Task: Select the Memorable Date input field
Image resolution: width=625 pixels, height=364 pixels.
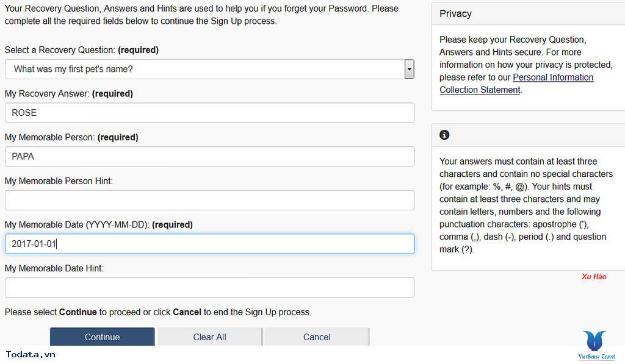Action: click(x=209, y=244)
